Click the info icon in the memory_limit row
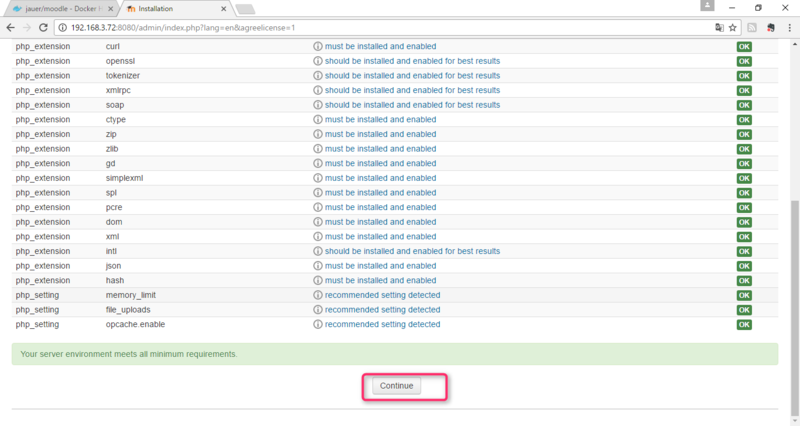 (317, 295)
